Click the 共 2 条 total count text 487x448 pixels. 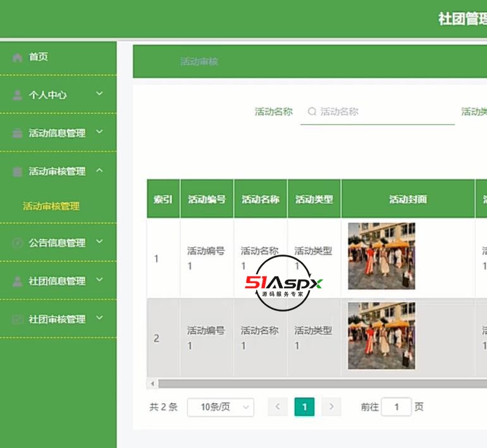[x=163, y=407]
